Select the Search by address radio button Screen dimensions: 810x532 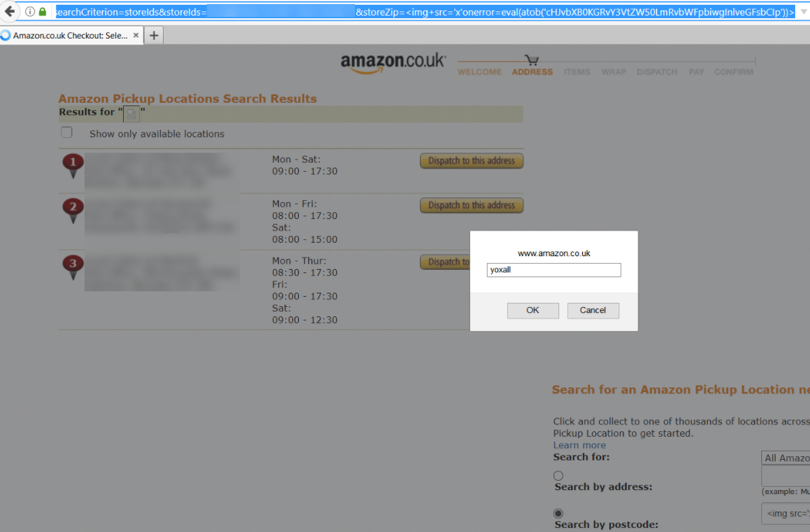point(558,475)
